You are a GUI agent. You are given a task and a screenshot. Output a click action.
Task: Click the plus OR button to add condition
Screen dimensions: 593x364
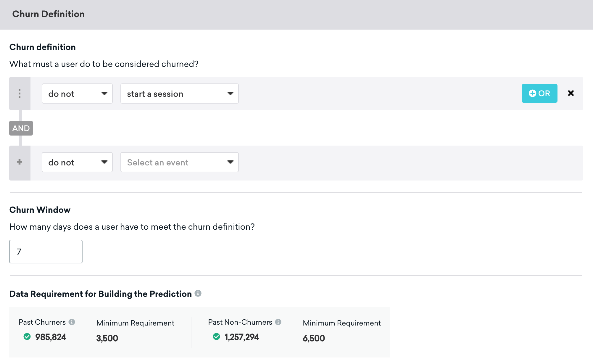click(x=540, y=93)
